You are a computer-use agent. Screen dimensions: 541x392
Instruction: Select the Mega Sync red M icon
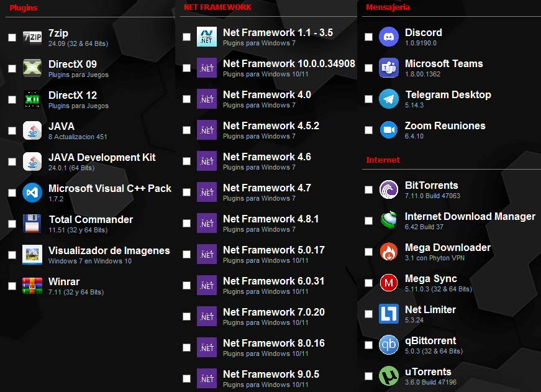coord(388,283)
